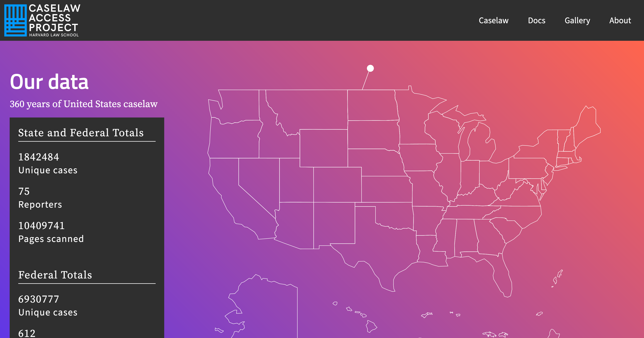Screen dimensions: 644x338
Task: Click the Harvard Law School map dot marker
Action: tap(370, 68)
